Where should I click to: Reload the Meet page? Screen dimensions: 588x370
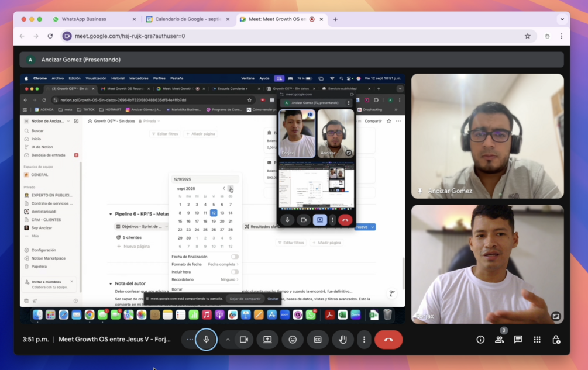point(50,36)
